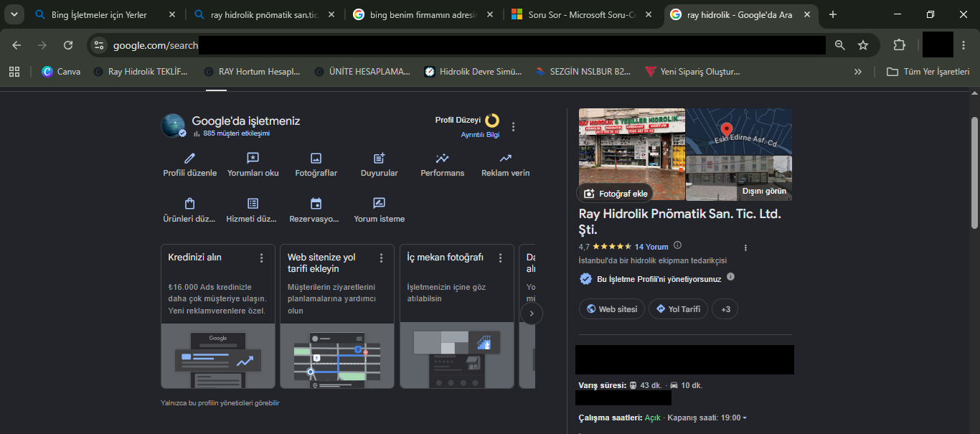Open Hizmeti düzenle list icon
Screen dimensions: 980x434
point(253,204)
